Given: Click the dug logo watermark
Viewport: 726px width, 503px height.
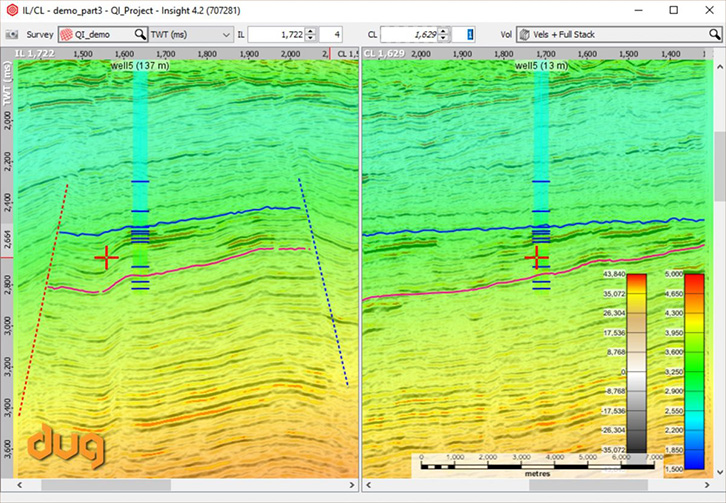Looking at the screenshot, I should pos(65,447).
